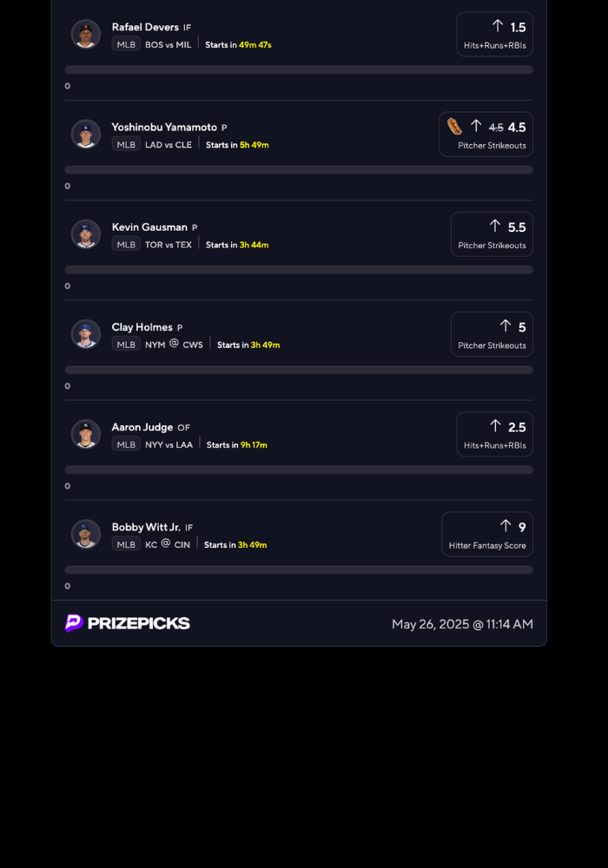The width and height of the screenshot is (608, 868).
Task: Click the up arrow beside Clay Holmes' 5
Action: [506, 325]
